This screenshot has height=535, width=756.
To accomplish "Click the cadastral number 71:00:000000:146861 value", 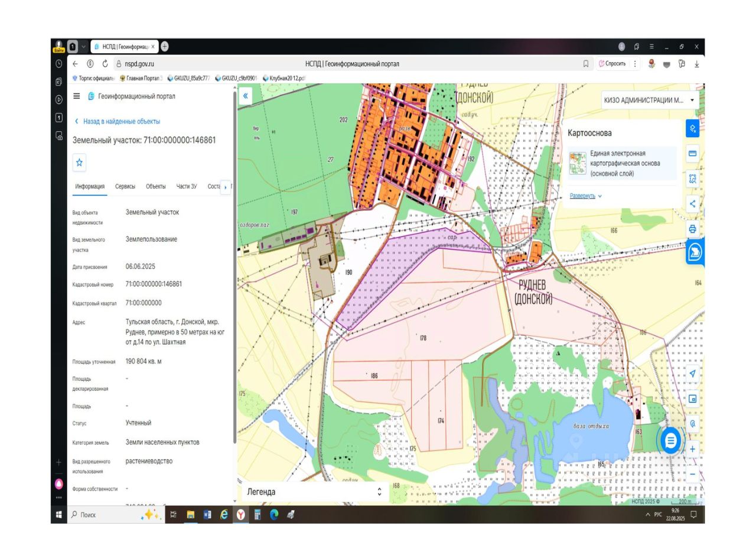I will 154,284.
